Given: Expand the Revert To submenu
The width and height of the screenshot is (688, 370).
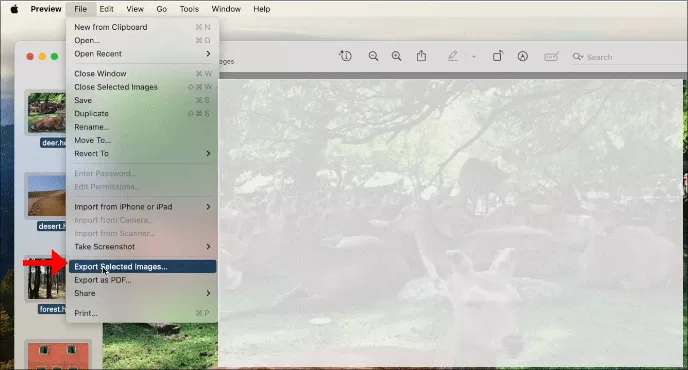Looking at the screenshot, I should click(142, 153).
